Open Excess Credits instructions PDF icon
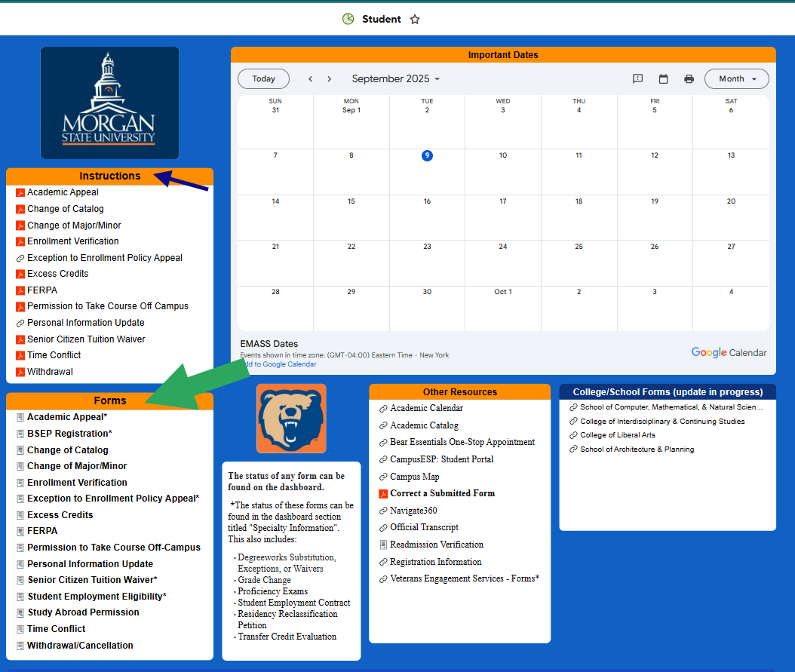Screen dimensions: 795x672 click(x=20, y=274)
